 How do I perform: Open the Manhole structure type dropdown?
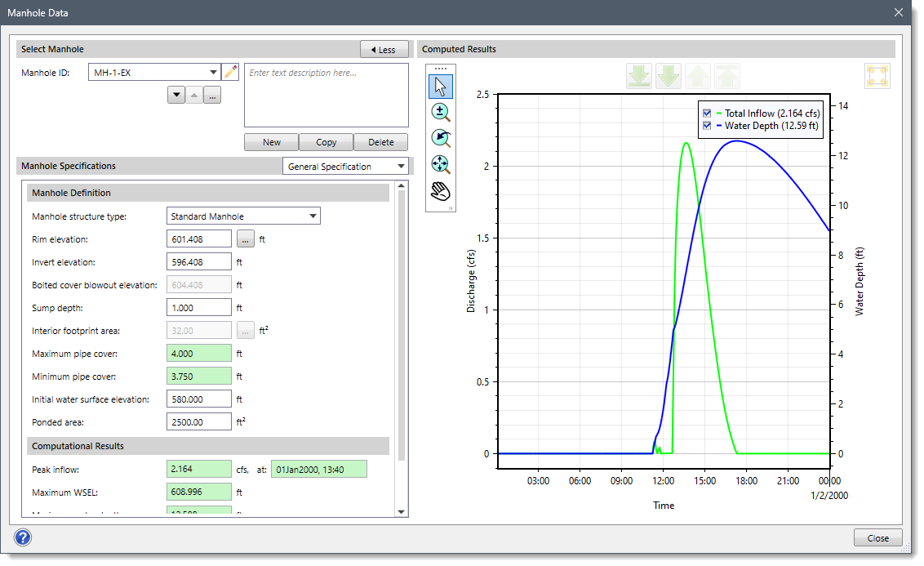pyautogui.click(x=313, y=216)
